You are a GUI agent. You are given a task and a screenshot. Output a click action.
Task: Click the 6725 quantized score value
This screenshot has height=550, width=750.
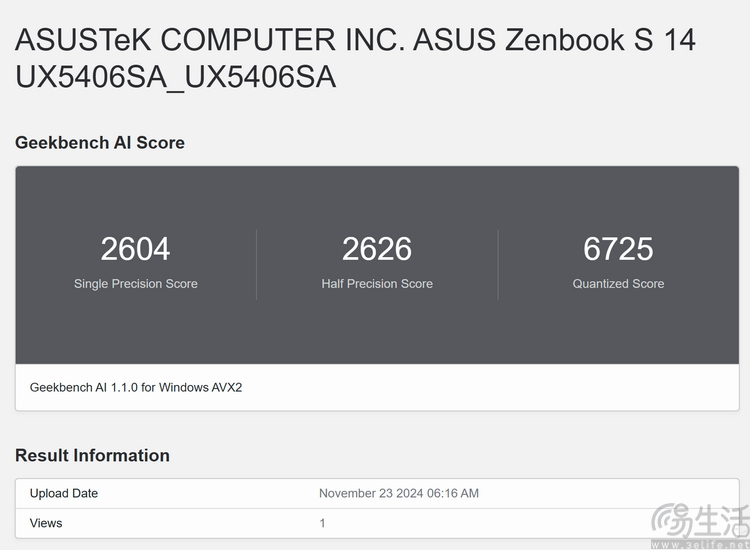pos(618,249)
